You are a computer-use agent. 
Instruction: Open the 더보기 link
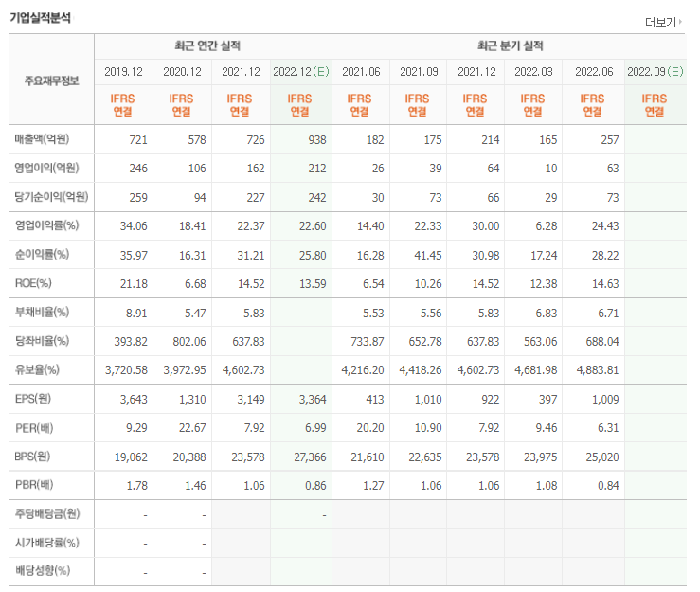(x=663, y=22)
